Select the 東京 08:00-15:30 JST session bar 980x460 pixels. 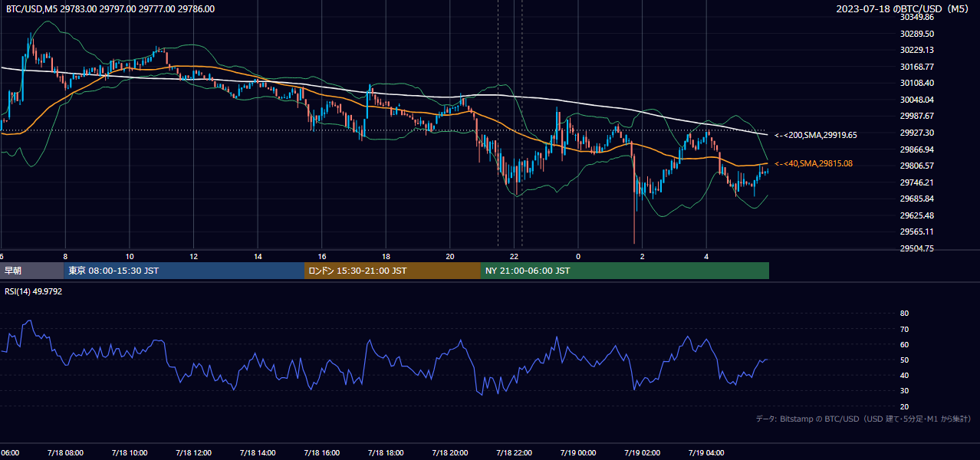(x=184, y=271)
